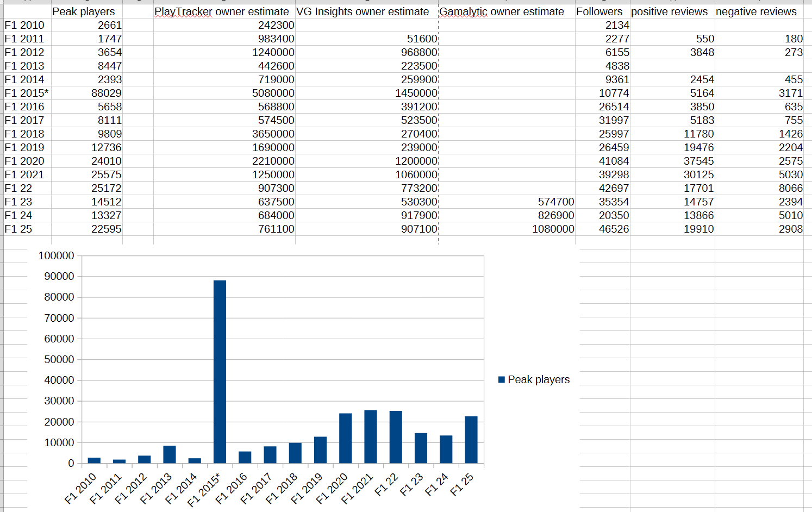
Task: Click the Peak players chart legend entry
Action: [534, 379]
